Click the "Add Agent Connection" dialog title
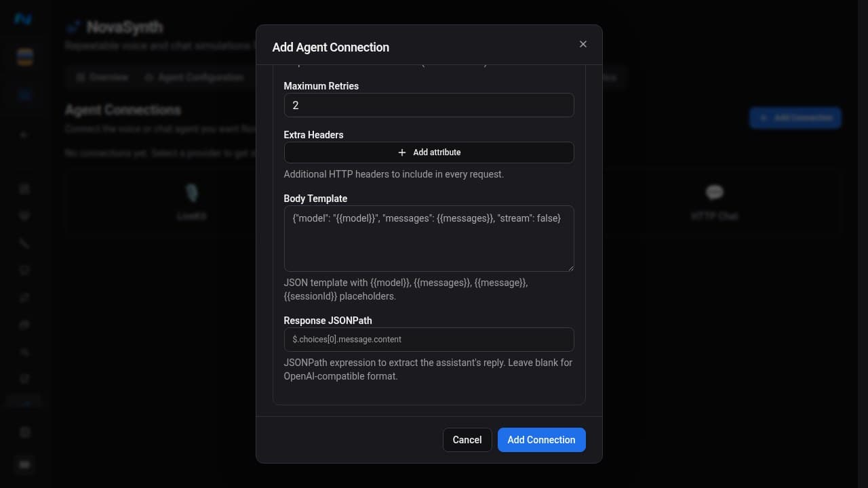868x488 pixels. (330, 47)
